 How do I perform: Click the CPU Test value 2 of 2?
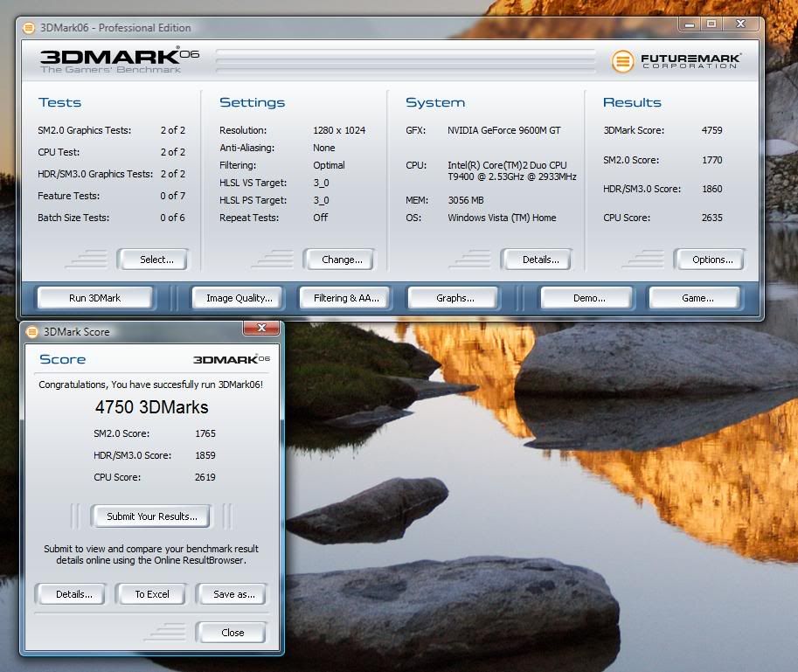pos(172,152)
